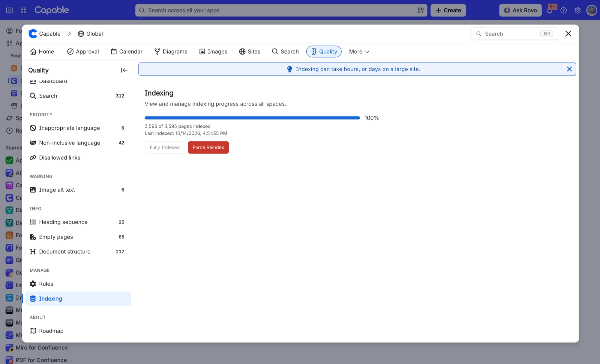Screen dimensions: 600x364
Task: Open Inappropriate language issues
Action: [78, 128]
